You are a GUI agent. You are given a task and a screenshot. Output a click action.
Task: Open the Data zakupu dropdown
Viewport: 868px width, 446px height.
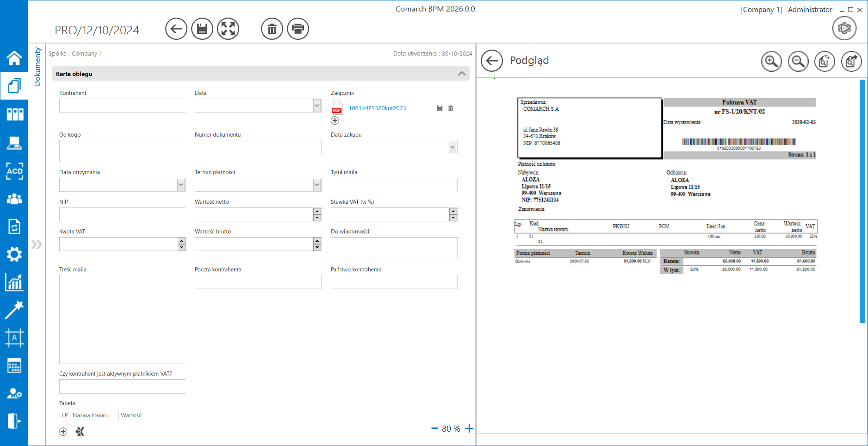(453, 147)
